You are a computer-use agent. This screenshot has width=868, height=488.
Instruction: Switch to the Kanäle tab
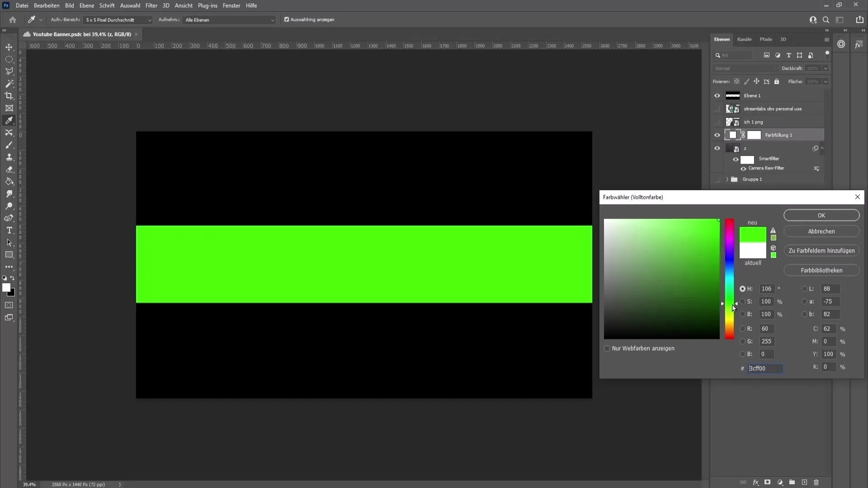tap(744, 39)
